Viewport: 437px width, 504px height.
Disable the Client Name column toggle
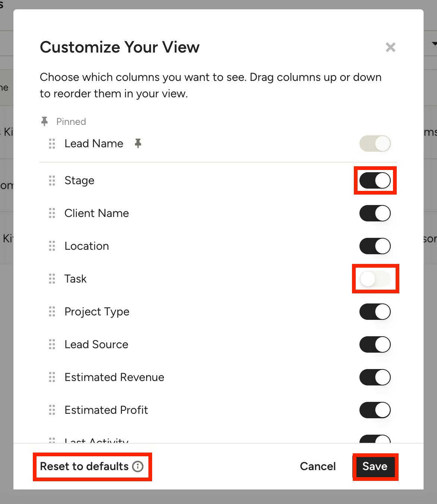click(375, 213)
